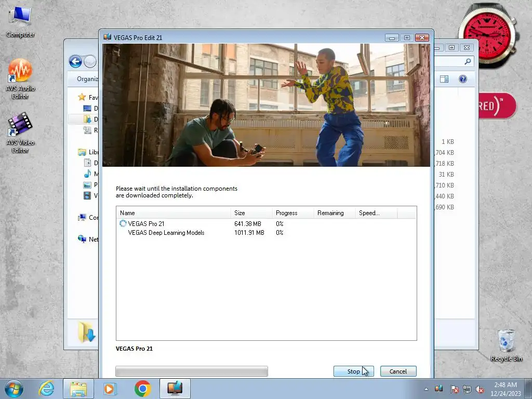Click the Progress column header
The height and width of the screenshot is (399, 532).
point(293,212)
